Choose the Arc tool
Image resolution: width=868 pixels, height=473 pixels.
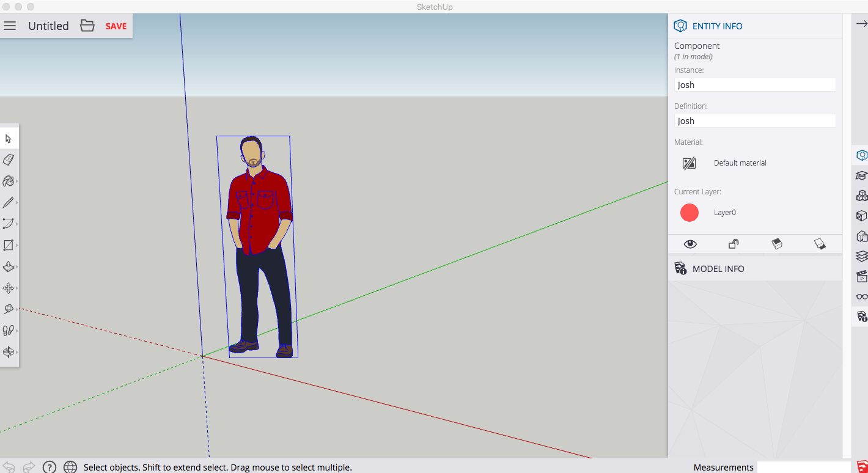coord(9,224)
